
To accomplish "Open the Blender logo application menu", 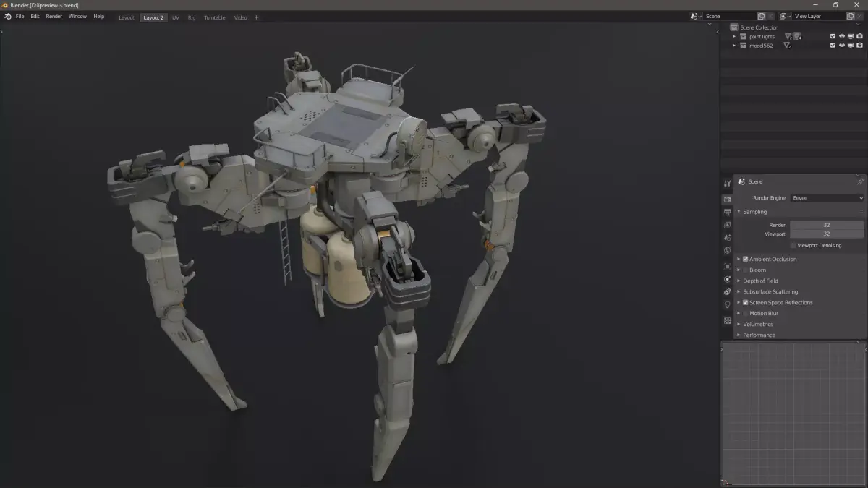I will point(7,16).
